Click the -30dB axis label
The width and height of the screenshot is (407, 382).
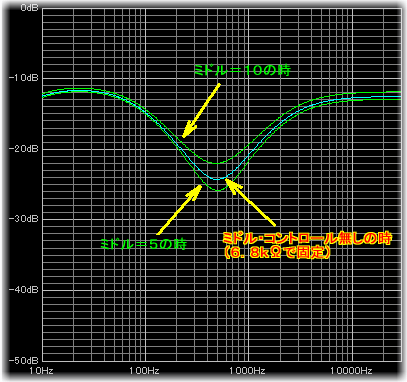point(24,219)
